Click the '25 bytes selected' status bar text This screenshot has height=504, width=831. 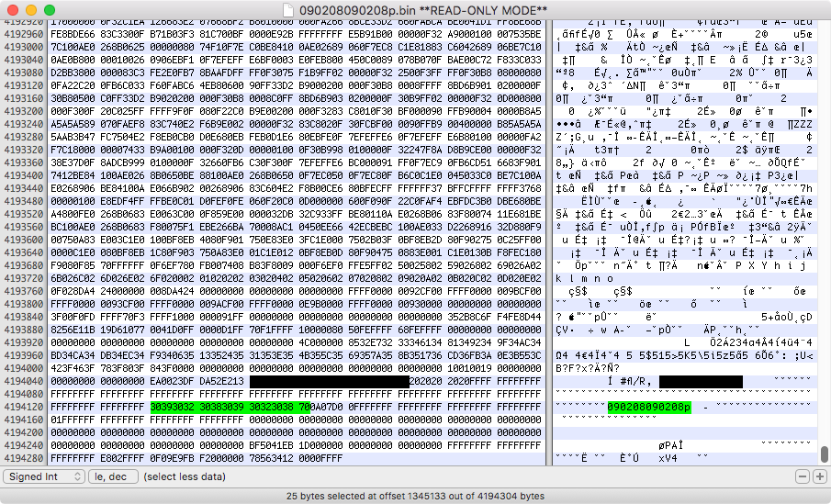(415, 496)
